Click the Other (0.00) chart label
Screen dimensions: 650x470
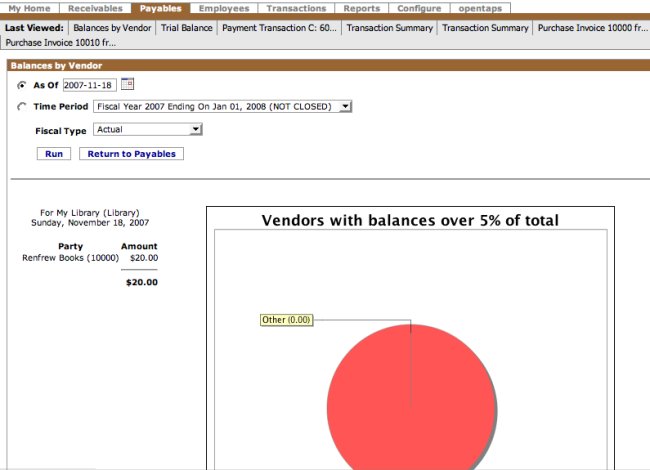286,320
